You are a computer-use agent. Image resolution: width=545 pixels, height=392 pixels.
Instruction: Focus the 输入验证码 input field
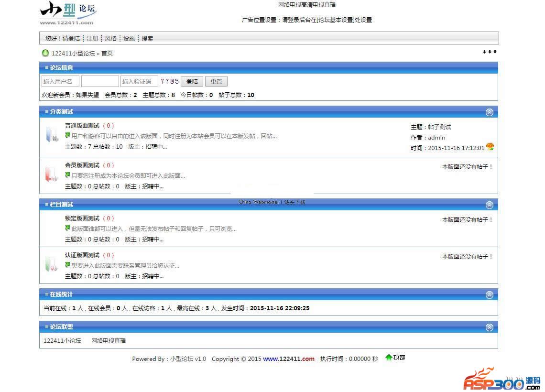pos(140,81)
